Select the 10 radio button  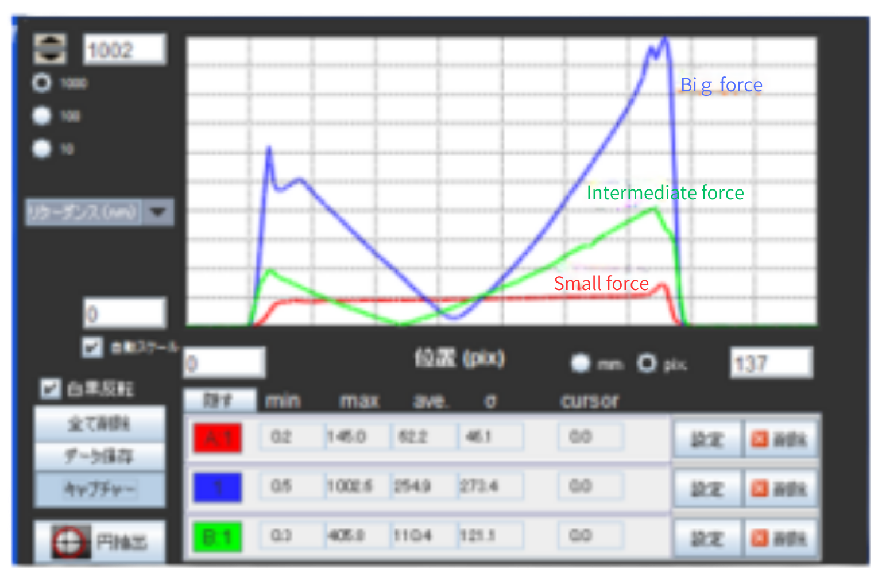coord(41,149)
